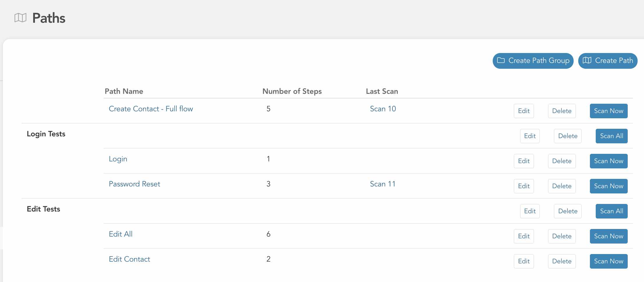
Task: Click the Paths page heading
Action: [49, 18]
